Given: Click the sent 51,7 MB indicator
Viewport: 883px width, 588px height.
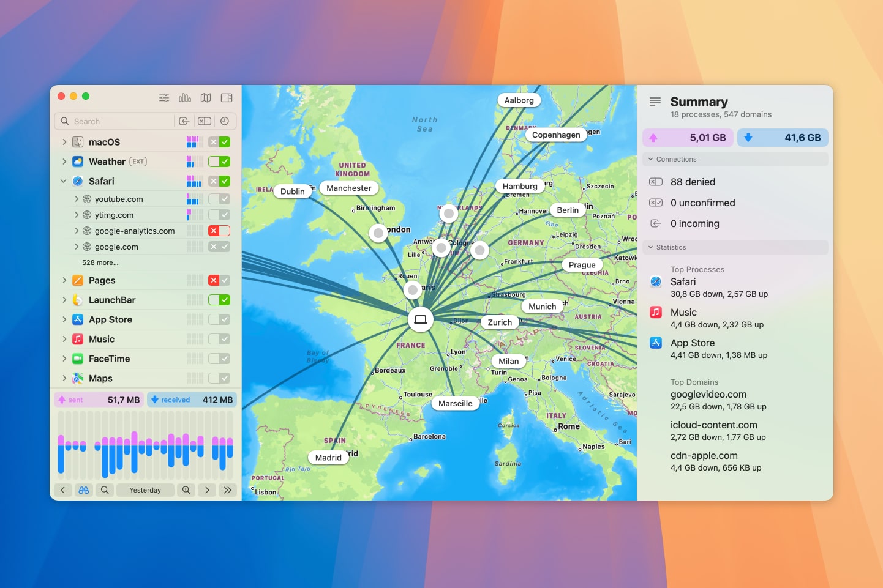Looking at the screenshot, I should click(99, 400).
